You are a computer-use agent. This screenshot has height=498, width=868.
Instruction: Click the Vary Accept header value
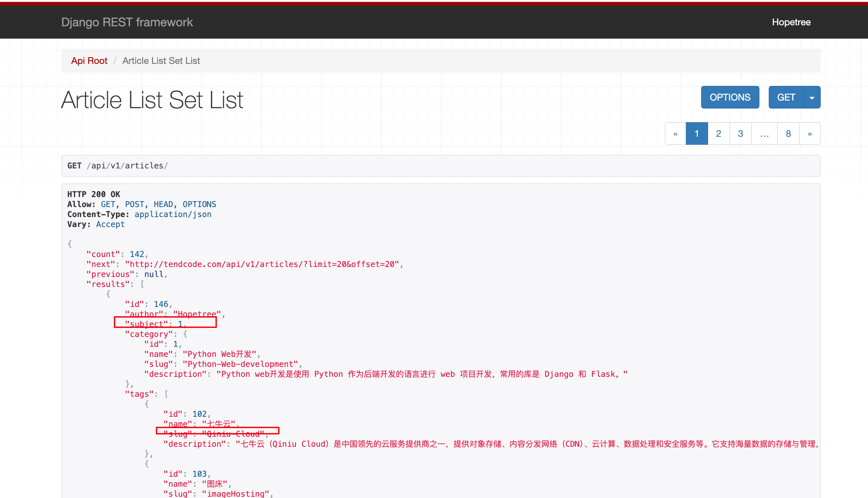coord(110,224)
